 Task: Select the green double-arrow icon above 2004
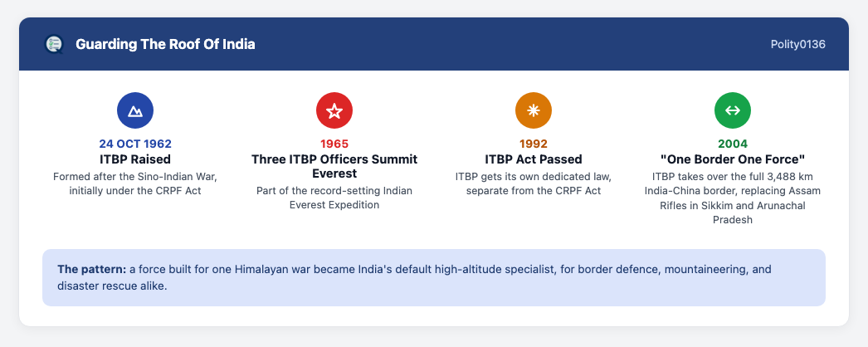[733, 110]
